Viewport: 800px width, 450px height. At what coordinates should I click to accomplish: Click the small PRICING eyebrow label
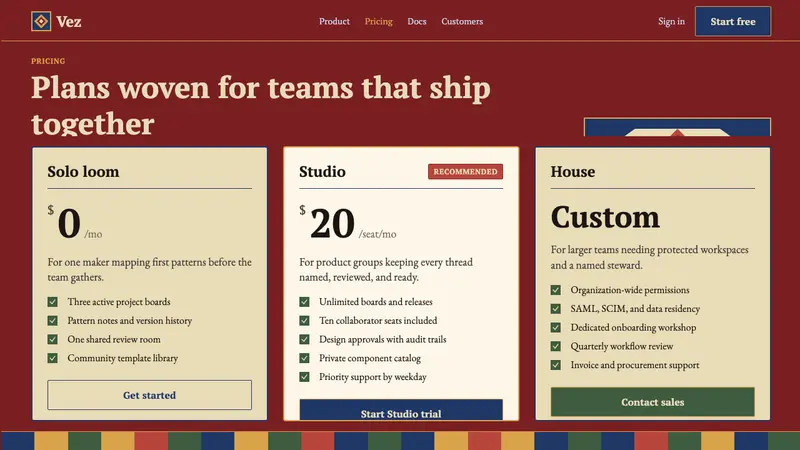[x=48, y=61]
